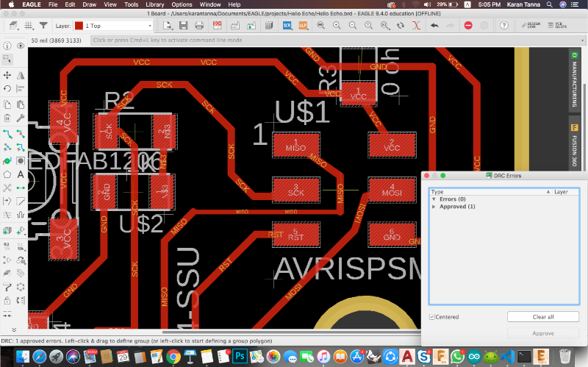Switch to schematic with the SCH icon
The height and width of the screenshot is (367, 588).
tap(217, 26)
